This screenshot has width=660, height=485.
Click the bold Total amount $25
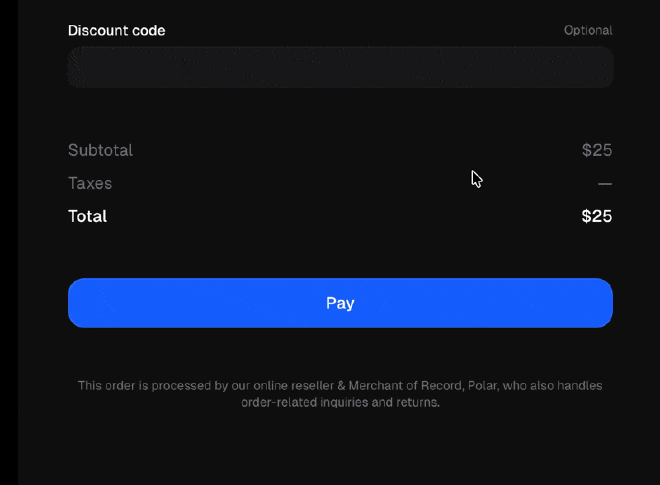(596, 216)
